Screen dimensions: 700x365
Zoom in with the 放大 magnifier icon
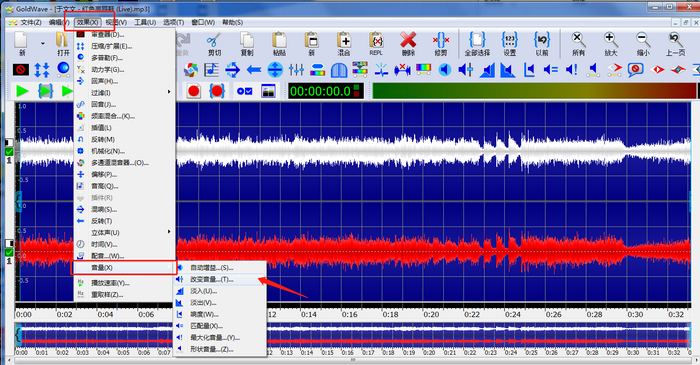[611, 44]
